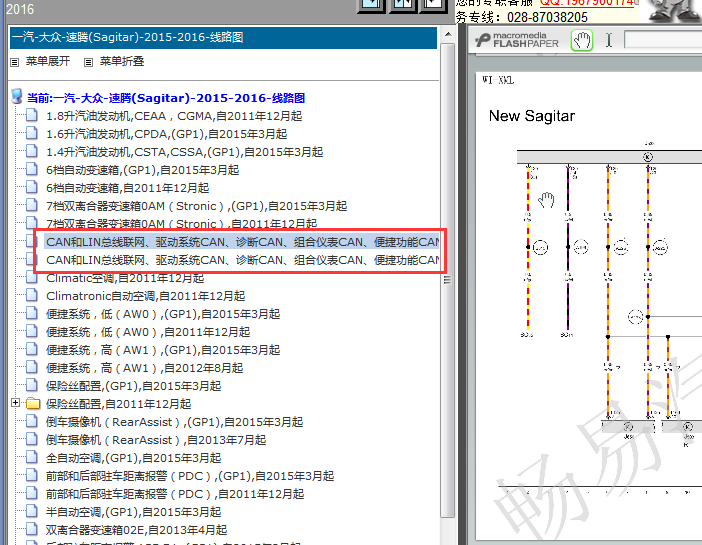Click document icon for 倒车摄像机（RearAssist）,自2013年7月起
This screenshot has height=545, width=702.
tap(31, 439)
